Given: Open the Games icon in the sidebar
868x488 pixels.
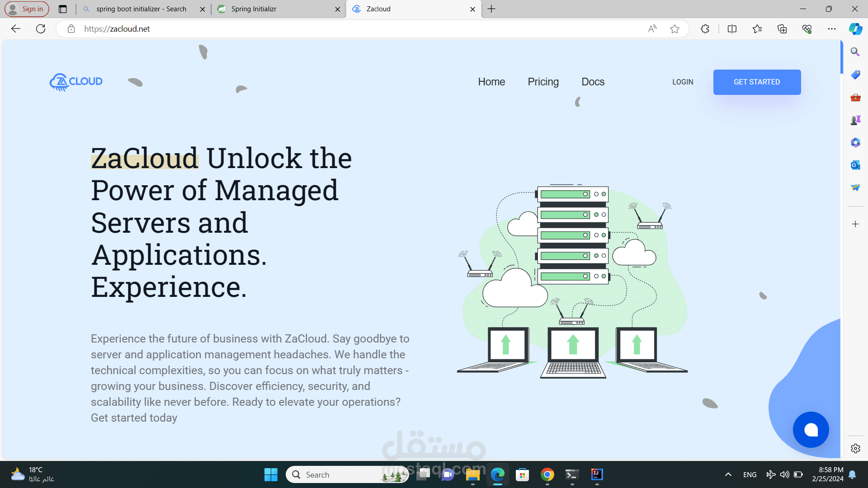Looking at the screenshot, I should coord(854,120).
